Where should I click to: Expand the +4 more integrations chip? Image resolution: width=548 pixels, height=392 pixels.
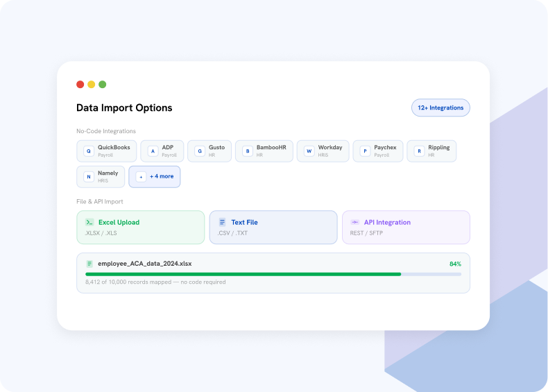(155, 177)
